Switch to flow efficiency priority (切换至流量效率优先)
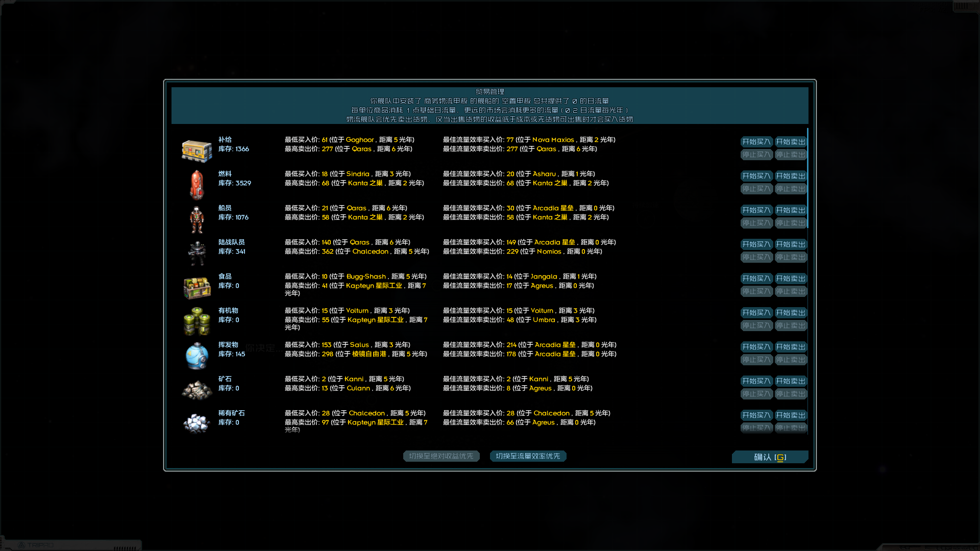Image resolution: width=980 pixels, height=551 pixels. pyautogui.click(x=528, y=456)
